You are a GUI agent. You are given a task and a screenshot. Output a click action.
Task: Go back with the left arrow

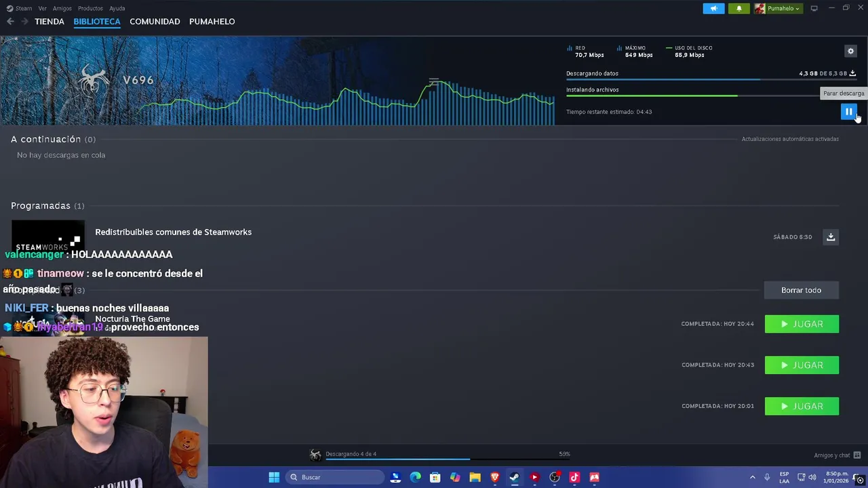(x=10, y=22)
